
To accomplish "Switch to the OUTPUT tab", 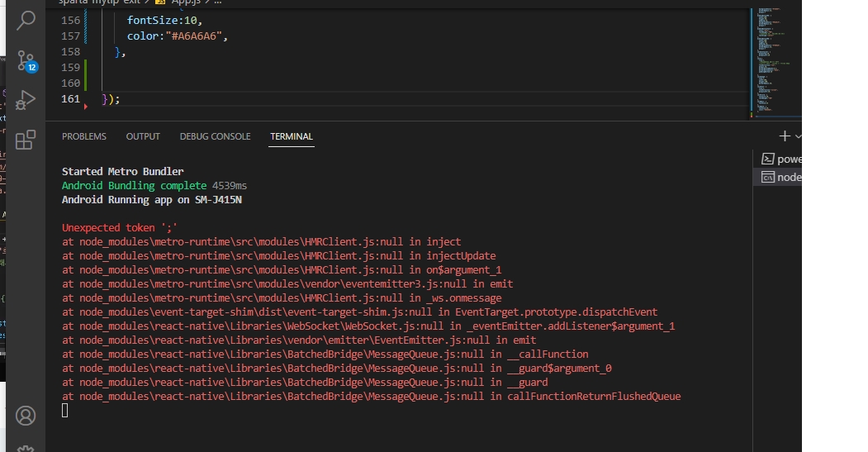I will coord(143,136).
